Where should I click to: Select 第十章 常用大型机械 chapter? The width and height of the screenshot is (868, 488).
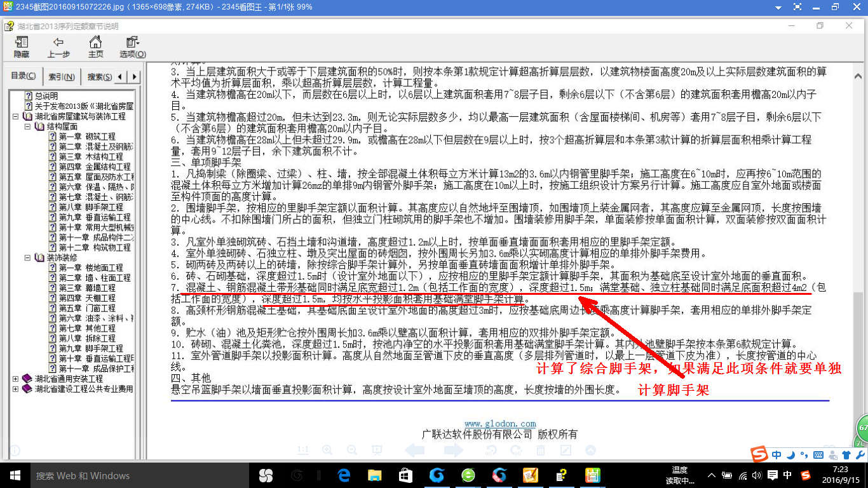[96, 227]
